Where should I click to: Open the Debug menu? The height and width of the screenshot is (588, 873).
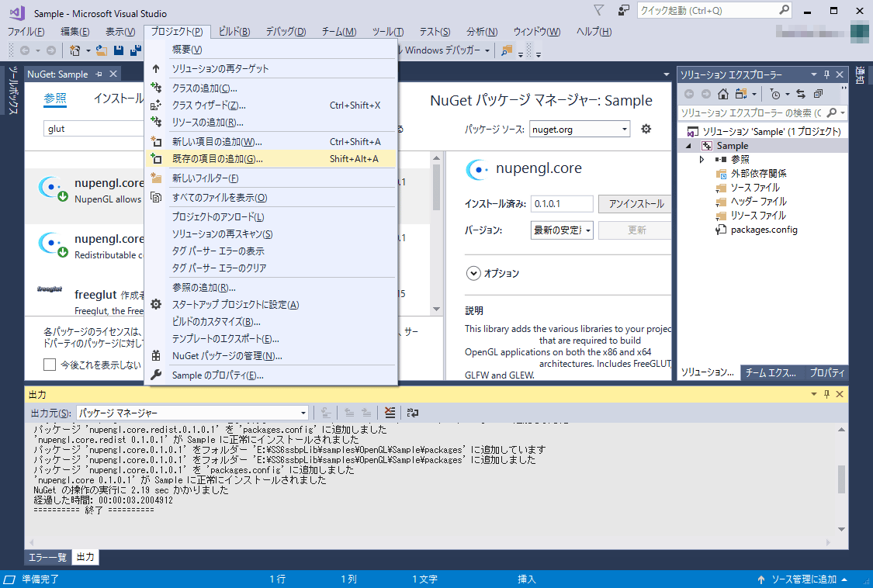[286, 32]
